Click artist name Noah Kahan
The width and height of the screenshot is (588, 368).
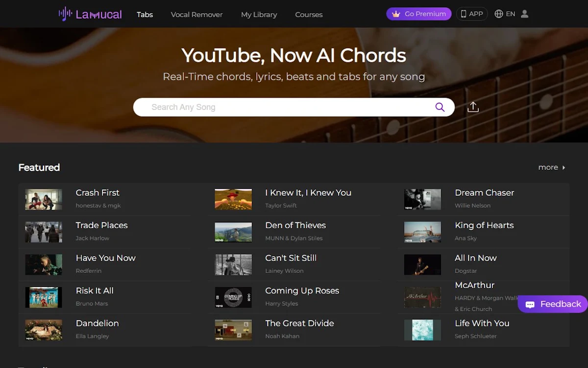tap(282, 336)
